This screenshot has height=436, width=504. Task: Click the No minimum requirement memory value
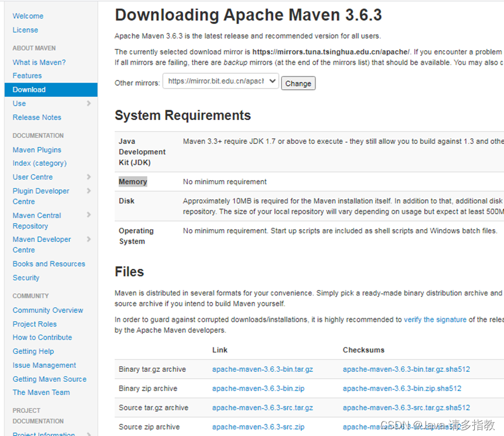(225, 182)
